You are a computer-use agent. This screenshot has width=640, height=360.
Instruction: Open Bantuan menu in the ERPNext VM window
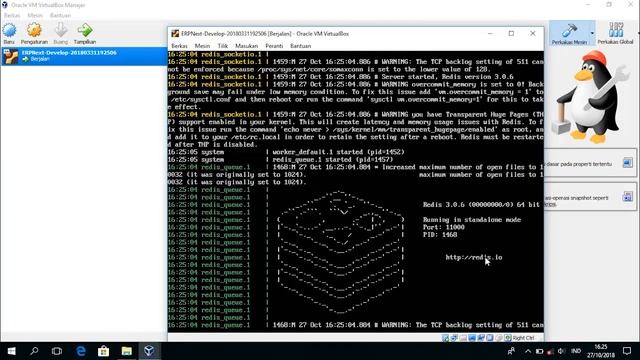301,46
